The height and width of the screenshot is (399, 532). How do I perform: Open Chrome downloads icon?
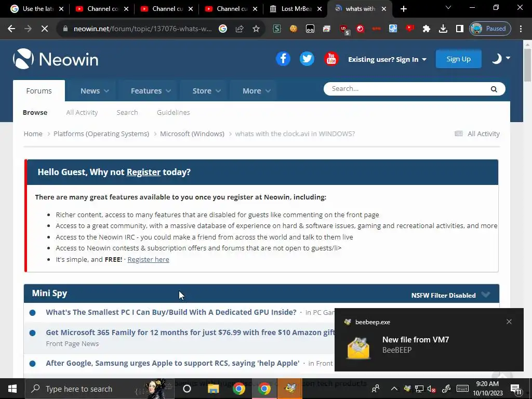pos(443,29)
